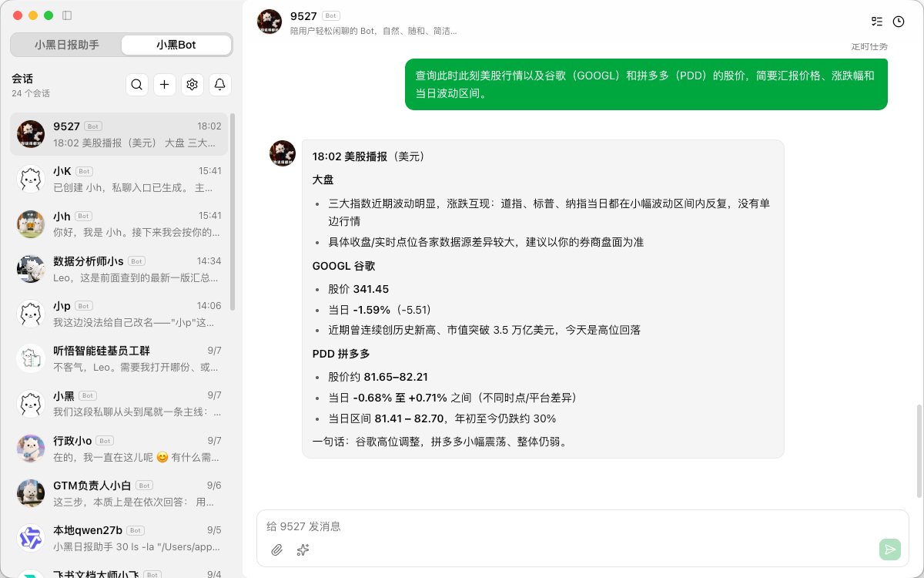Open the 小K conversation
The width and height of the screenshot is (924, 578).
pyautogui.click(x=119, y=179)
